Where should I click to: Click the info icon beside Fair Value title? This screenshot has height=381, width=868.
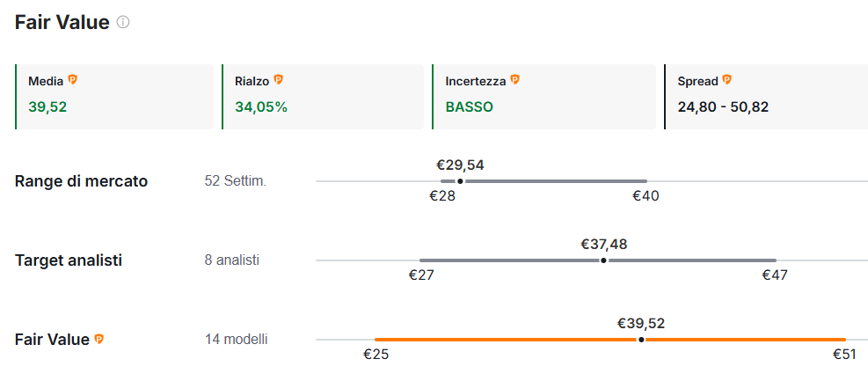point(123,23)
